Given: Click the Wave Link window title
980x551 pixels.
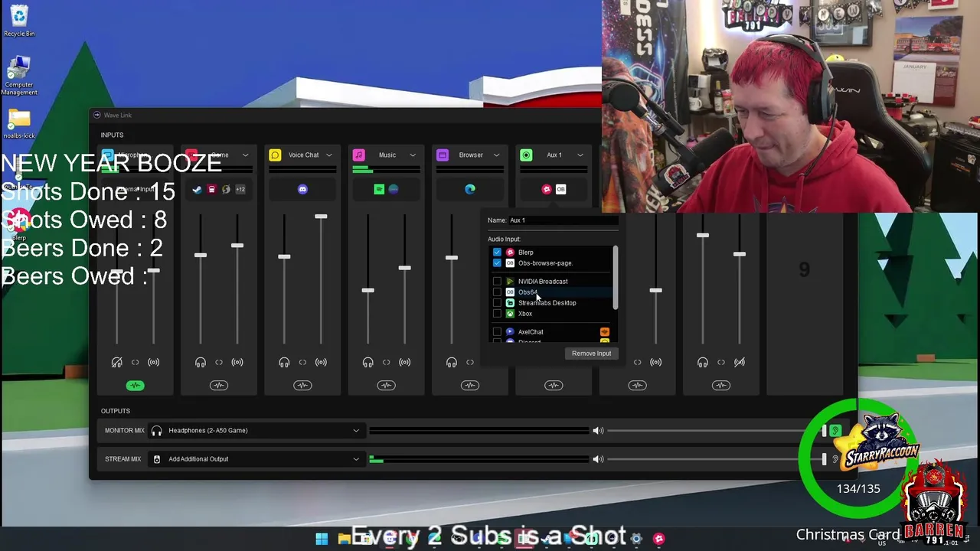Looking at the screenshot, I should point(118,116).
